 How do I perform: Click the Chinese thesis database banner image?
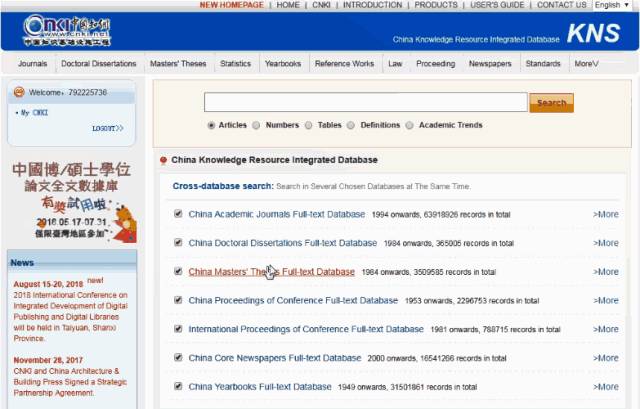(x=71, y=200)
